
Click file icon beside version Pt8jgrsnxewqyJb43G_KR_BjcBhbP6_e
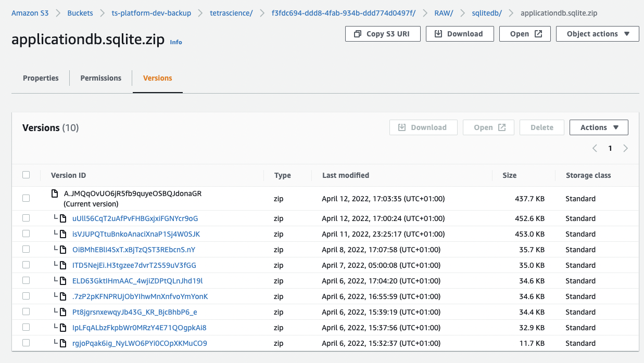coord(63,312)
